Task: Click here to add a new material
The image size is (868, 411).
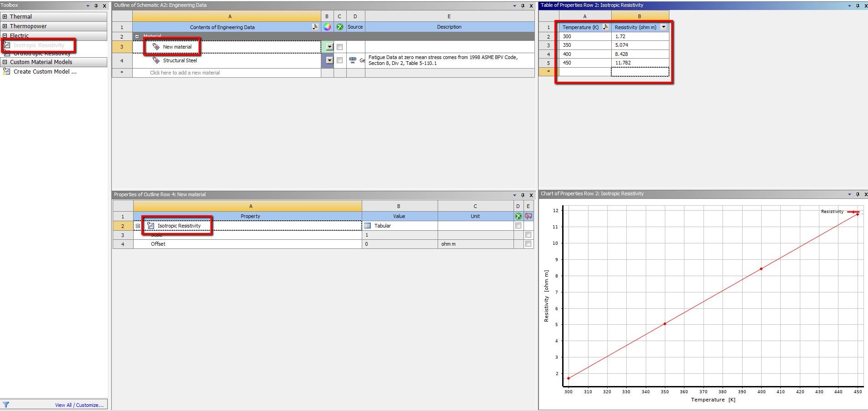Action: 184,73
